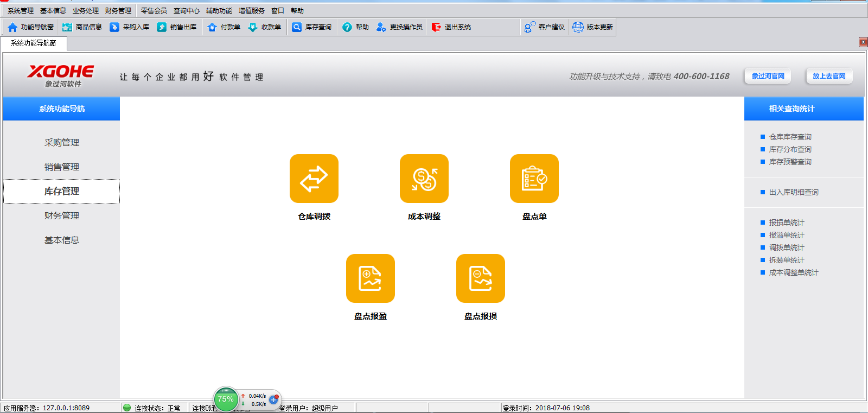Open the 窗口 menu
The height and width of the screenshot is (413, 868).
coord(278,11)
